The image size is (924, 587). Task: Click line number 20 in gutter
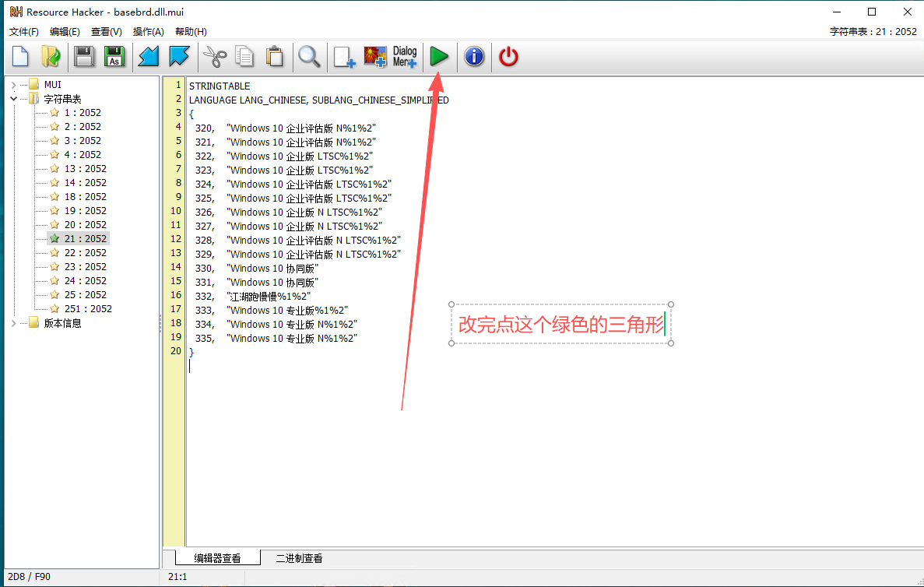click(x=176, y=350)
